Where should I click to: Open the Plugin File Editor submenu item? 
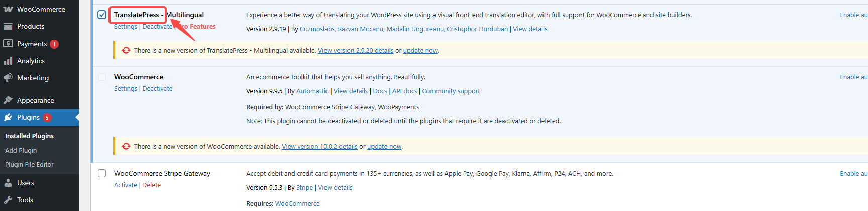29,164
